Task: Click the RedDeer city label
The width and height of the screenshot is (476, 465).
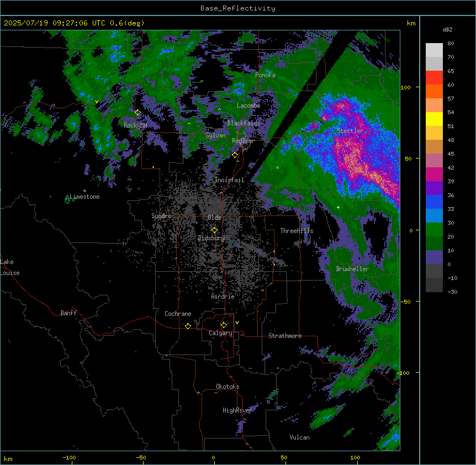Action: [243, 141]
